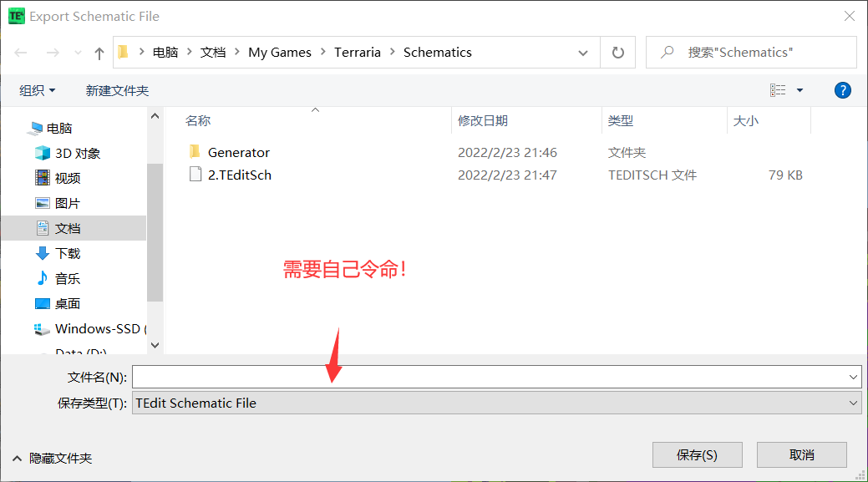The image size is (868, 482).
Task: Open 下载 folder in navigation pane
Action: (68, 253)
